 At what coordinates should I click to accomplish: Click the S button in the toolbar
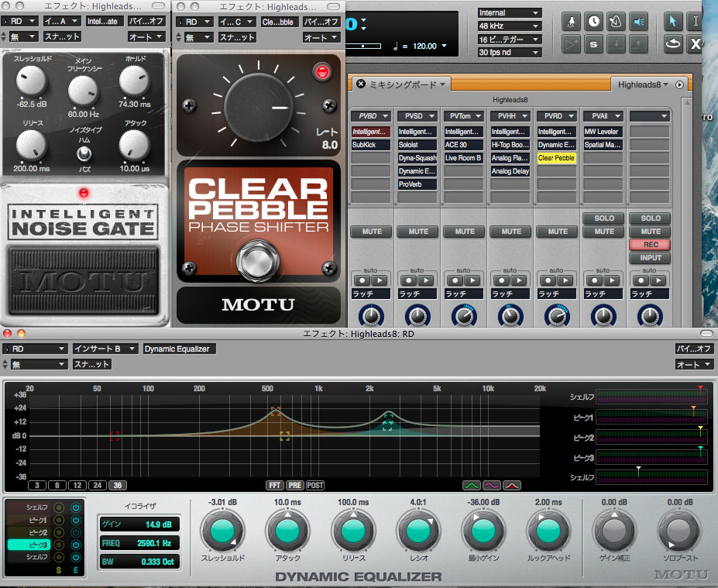[x=593, y=44]
